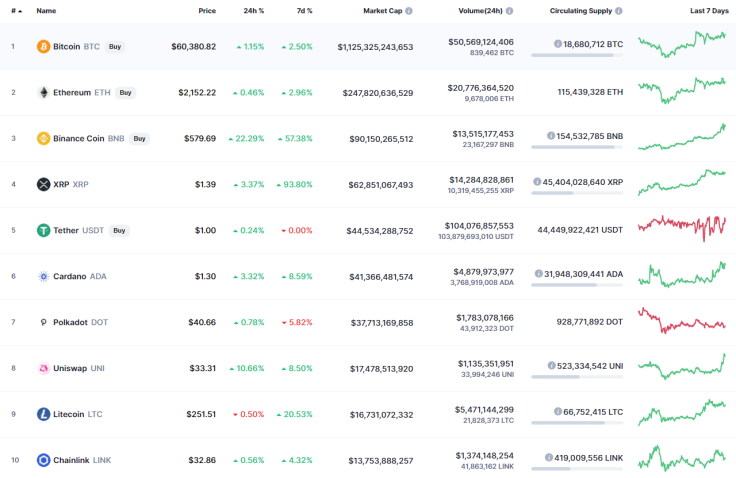Click the Binance Coin logo icon
Viewport: 736px width, 478px height.
(x=43, y=139)
